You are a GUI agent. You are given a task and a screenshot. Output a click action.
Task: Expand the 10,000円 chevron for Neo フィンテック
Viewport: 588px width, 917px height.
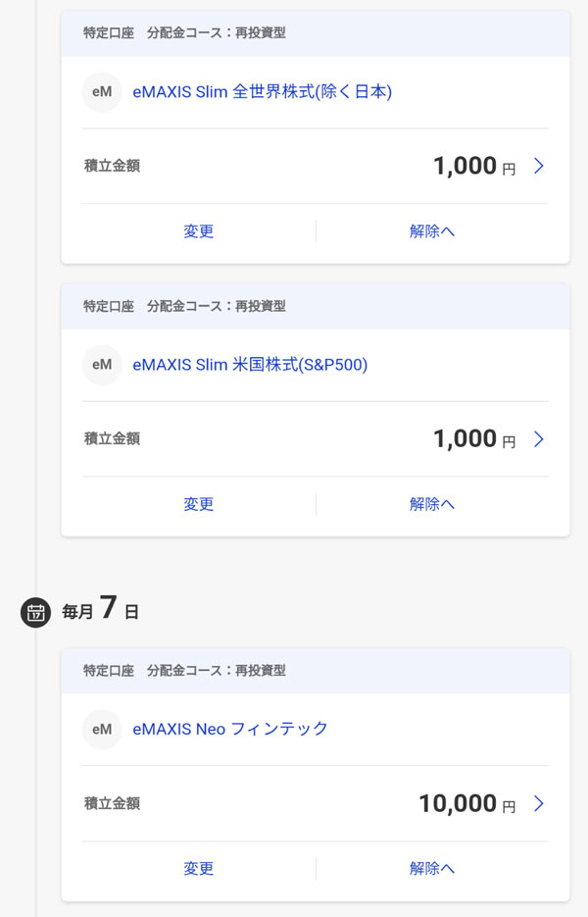point(538,804)
